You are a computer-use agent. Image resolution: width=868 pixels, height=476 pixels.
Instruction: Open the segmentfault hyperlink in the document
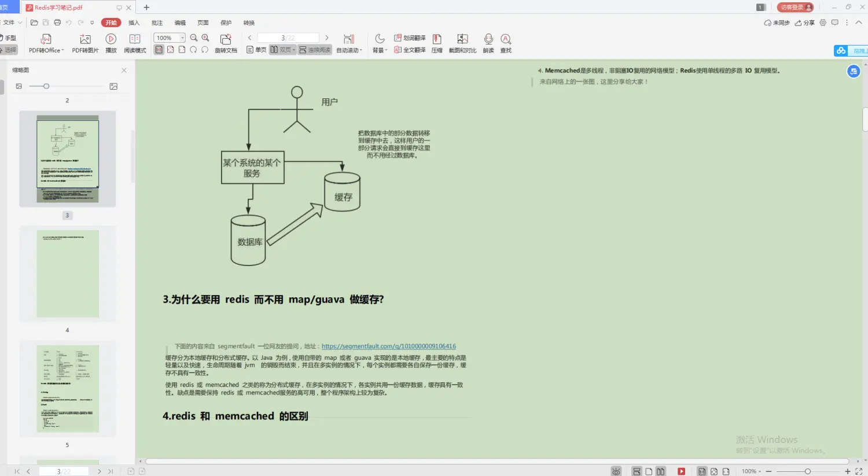pyautogui.click(x=389, y=346)
